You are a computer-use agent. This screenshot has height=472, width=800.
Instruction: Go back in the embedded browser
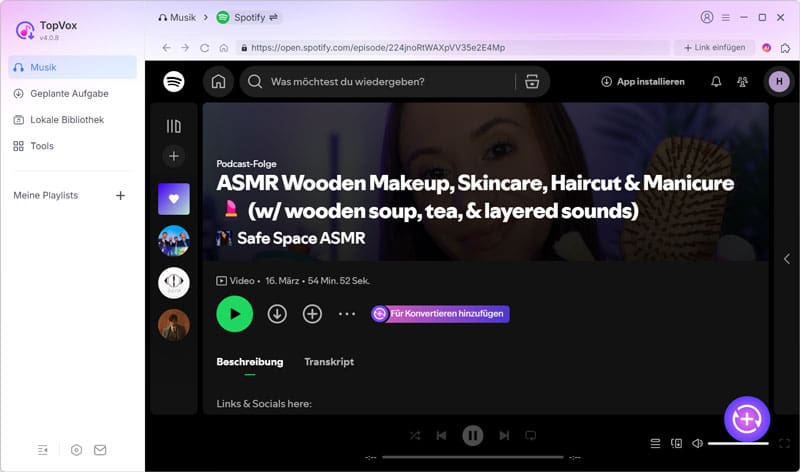(x=166, y=47)
